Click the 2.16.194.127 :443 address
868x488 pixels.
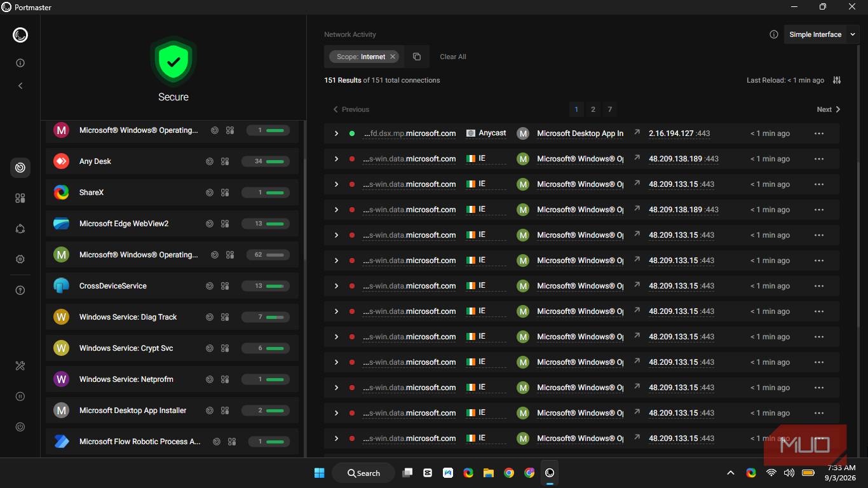pos(679,133)
